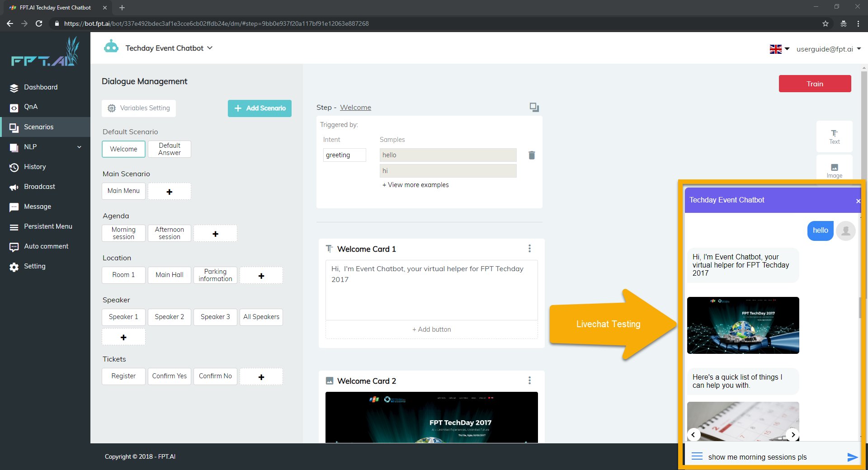Viewport: 868px width, 470px height.
Task: Open the Register step
Action: [x=123, y=376]
